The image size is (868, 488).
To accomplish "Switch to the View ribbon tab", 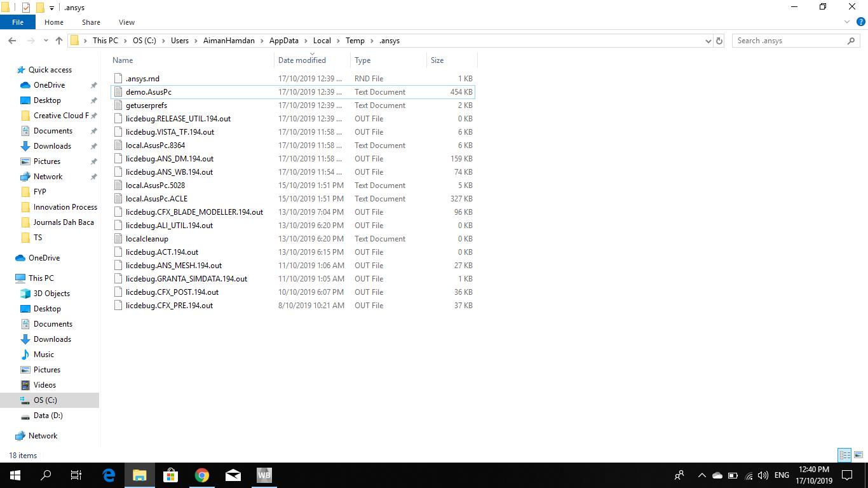I will [x=126, y=22].
